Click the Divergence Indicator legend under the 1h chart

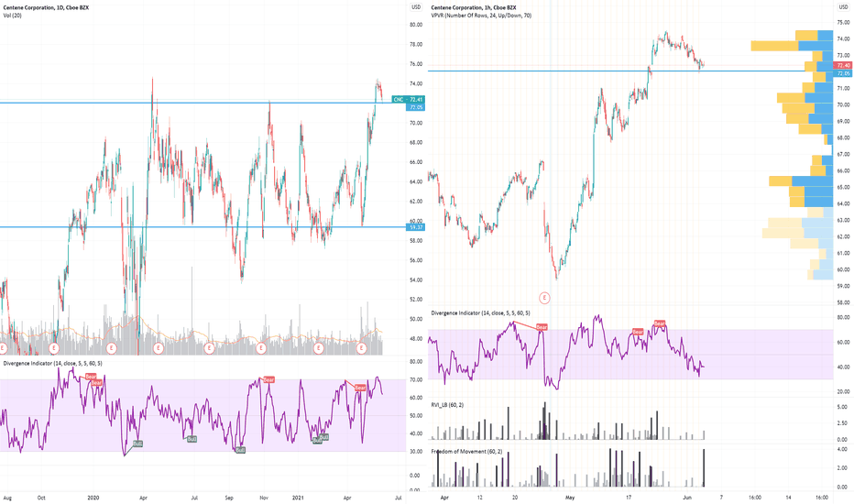click(x=480, y=312)
